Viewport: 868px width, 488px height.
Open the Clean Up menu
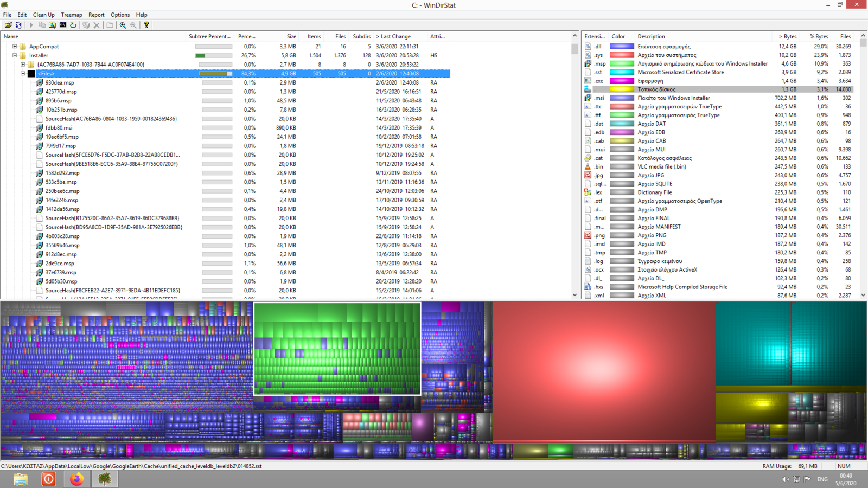coord(43,15)
